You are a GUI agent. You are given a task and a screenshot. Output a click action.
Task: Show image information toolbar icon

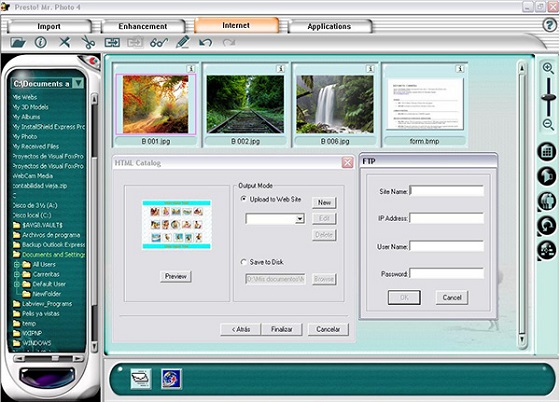coord(41,42)
